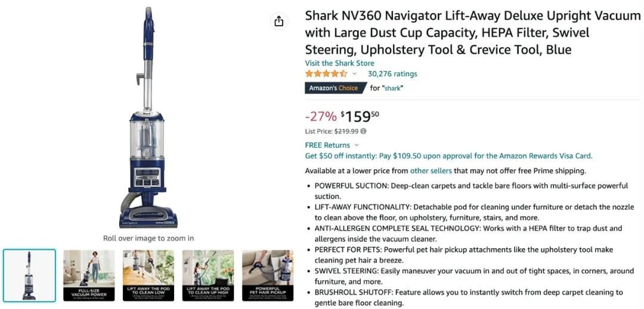Select the first vacuum product thumbnail
The height and width of the screenshot is (309, 644).
click(x=29, y=276)
